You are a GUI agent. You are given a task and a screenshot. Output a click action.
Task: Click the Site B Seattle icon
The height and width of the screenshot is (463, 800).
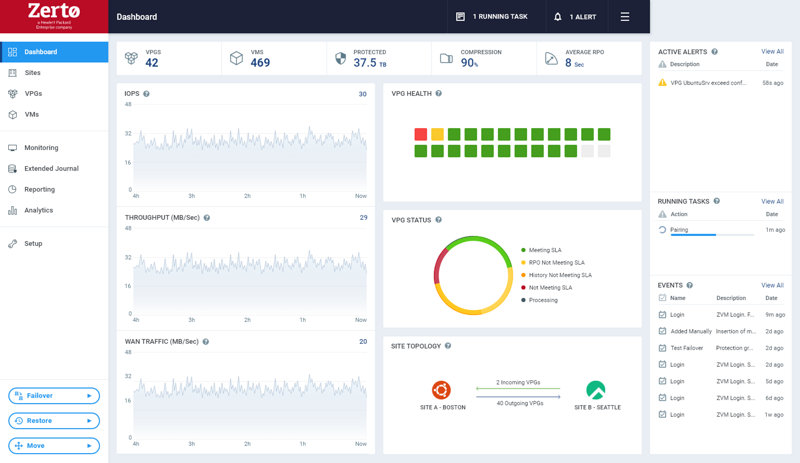[x=596, y=391]
